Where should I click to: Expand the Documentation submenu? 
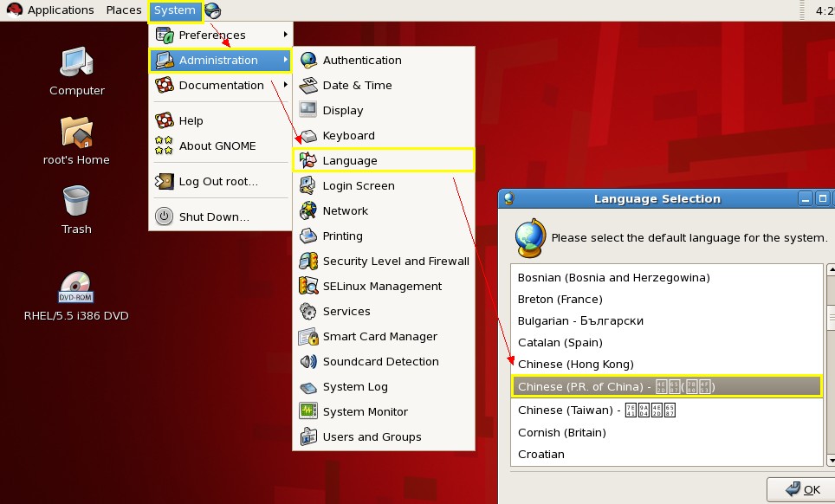pyautogui.click(x=221, y=85)
